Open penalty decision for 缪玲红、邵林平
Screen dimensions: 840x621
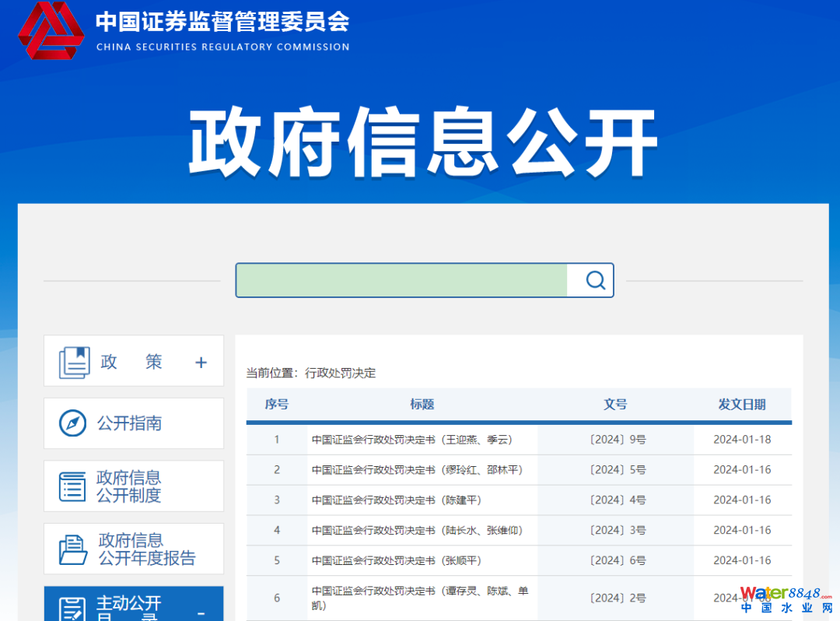(x=416, y=470)
